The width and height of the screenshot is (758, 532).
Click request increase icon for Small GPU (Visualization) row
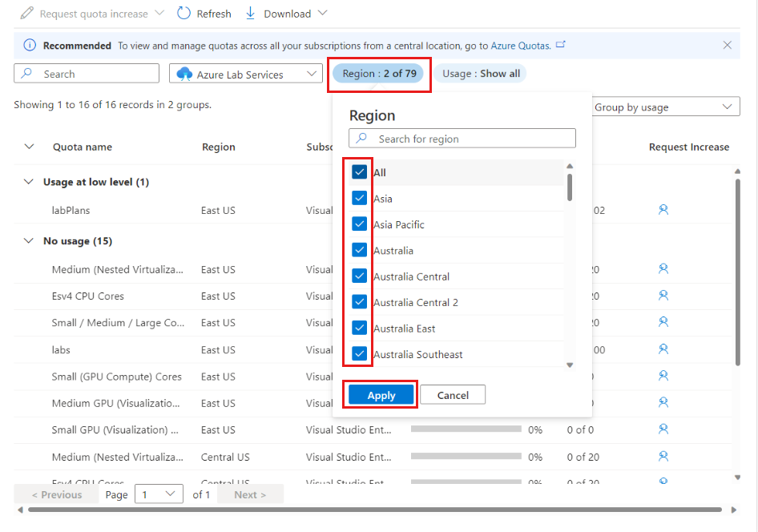(663, 428)
